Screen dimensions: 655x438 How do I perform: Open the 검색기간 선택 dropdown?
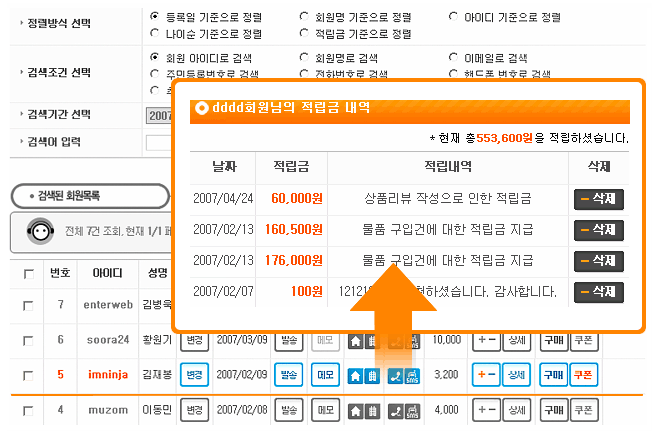(x=160, y=115)
